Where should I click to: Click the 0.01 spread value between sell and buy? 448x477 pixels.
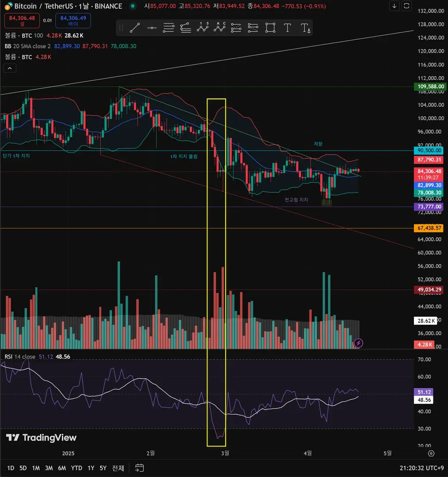(47, 20)
